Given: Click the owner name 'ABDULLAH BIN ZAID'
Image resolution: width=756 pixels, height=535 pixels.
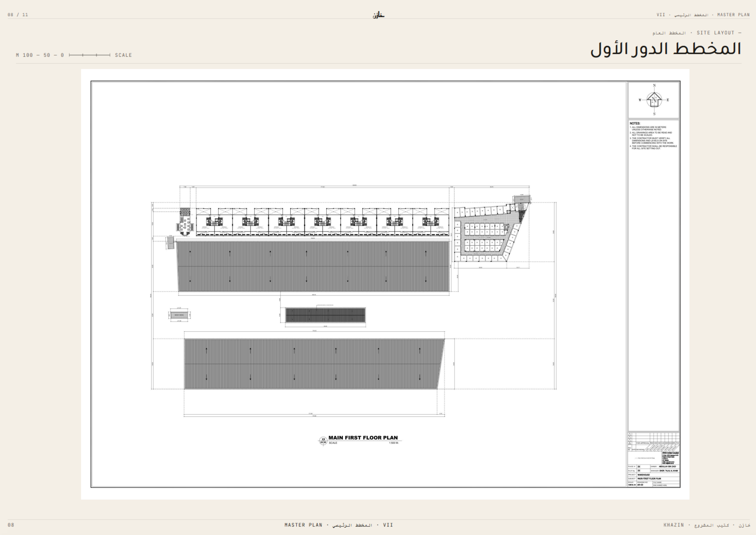Looking at the screenshot, I should point(668,466).
